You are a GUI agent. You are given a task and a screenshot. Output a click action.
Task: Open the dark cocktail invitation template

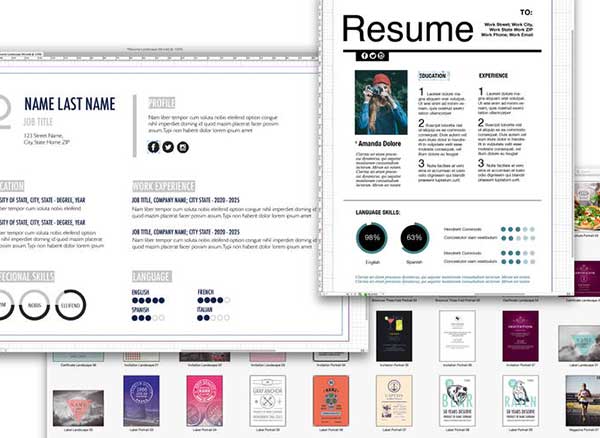click(x=394, y=336)
